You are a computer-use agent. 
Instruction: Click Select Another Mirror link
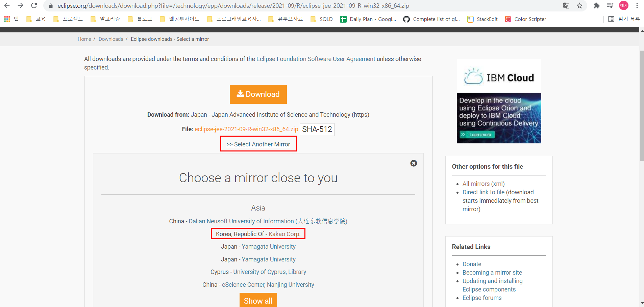258,144
